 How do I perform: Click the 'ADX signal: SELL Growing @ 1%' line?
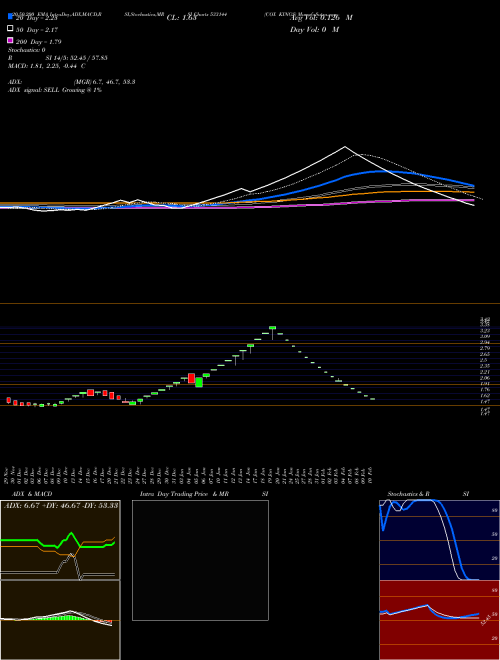click(x=55, y=90)
